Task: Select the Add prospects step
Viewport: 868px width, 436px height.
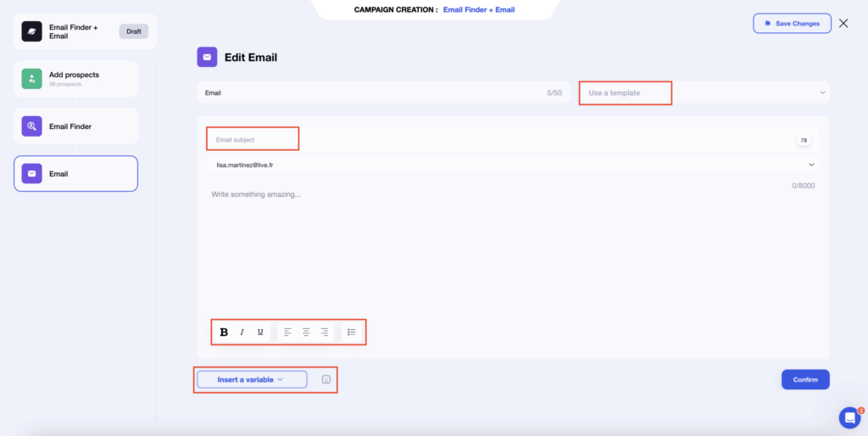Action: coord(75,79)
